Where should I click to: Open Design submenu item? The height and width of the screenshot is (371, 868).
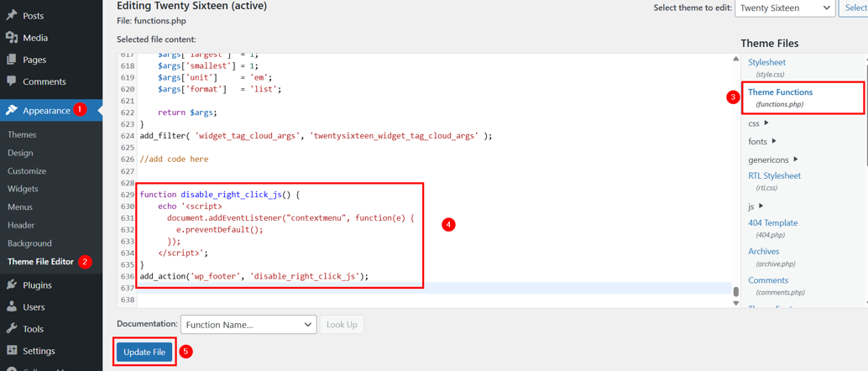(20, 153)
